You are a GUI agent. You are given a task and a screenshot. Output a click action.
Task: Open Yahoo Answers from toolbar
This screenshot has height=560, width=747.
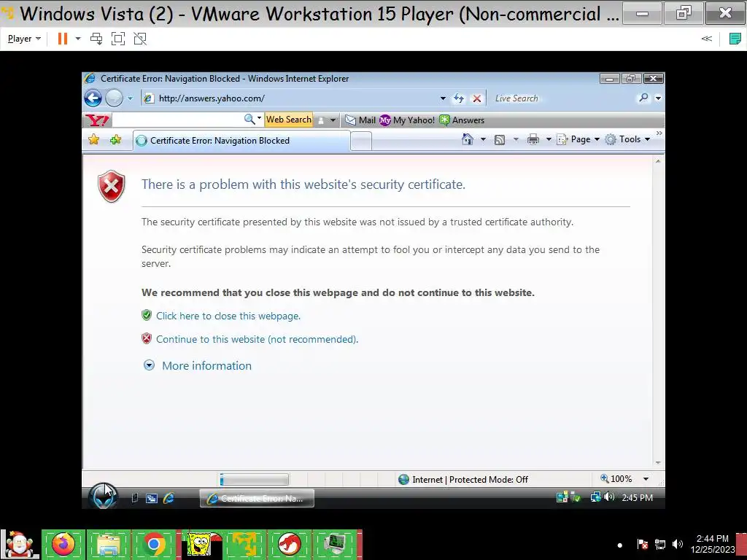[462, 120]
